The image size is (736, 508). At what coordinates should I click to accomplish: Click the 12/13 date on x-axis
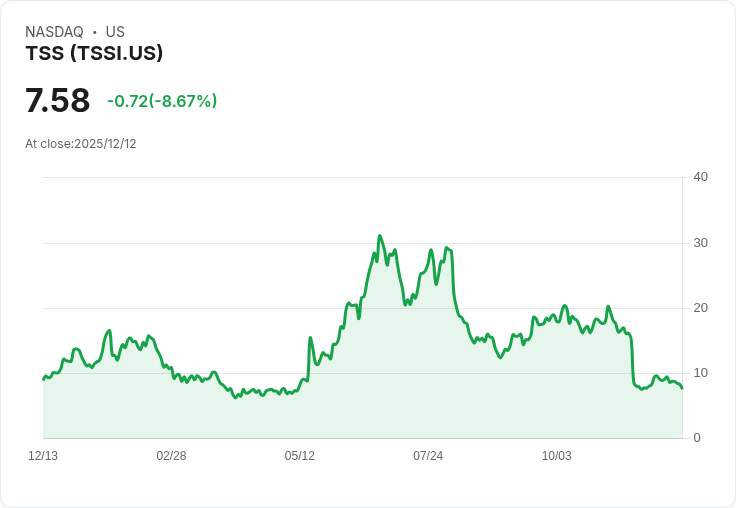[43, 456]
